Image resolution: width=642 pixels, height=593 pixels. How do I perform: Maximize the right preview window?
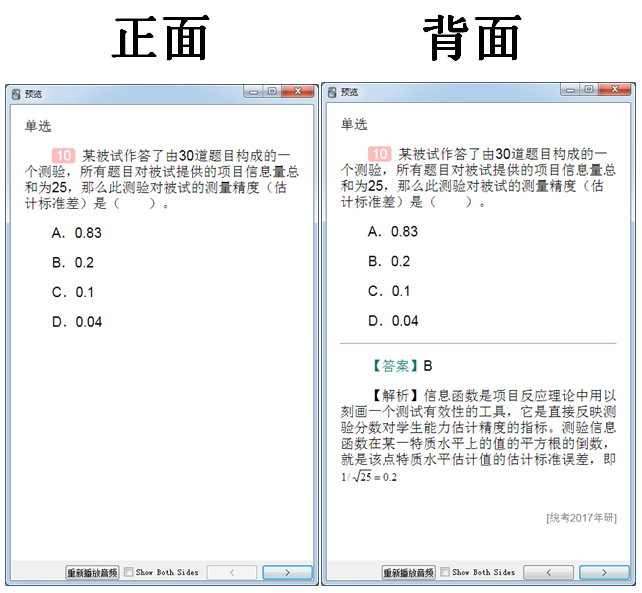589,89
